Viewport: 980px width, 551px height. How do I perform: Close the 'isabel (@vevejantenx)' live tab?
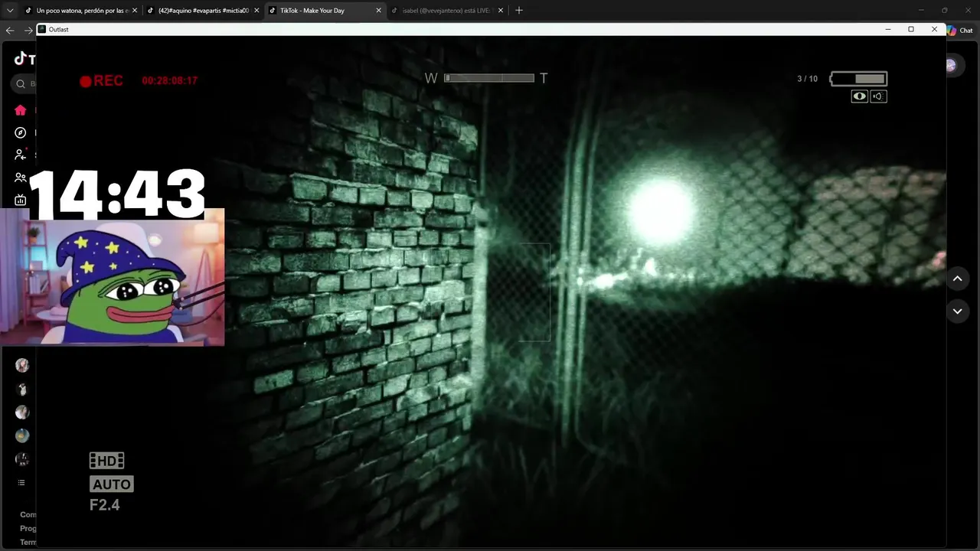coord(501,11)
